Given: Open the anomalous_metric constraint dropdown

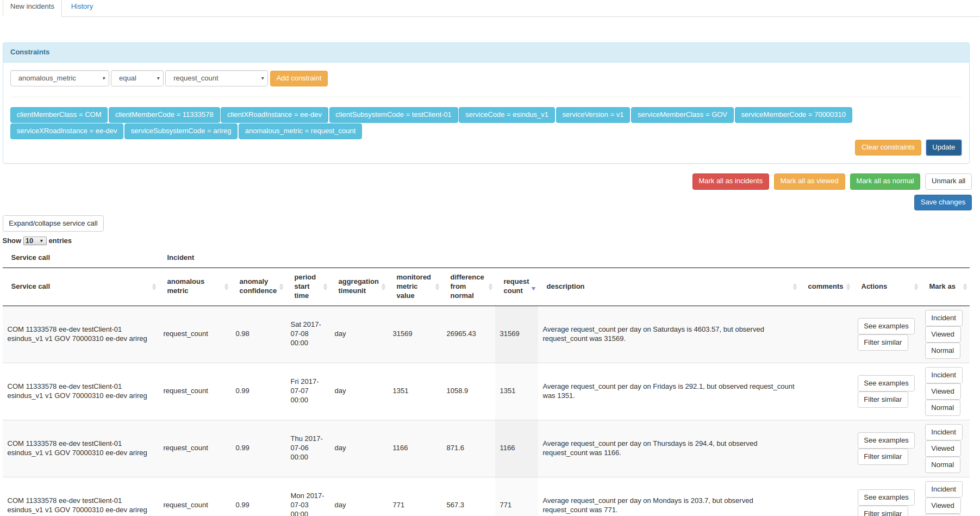Looking at the screenshot, I should point(59,78).
